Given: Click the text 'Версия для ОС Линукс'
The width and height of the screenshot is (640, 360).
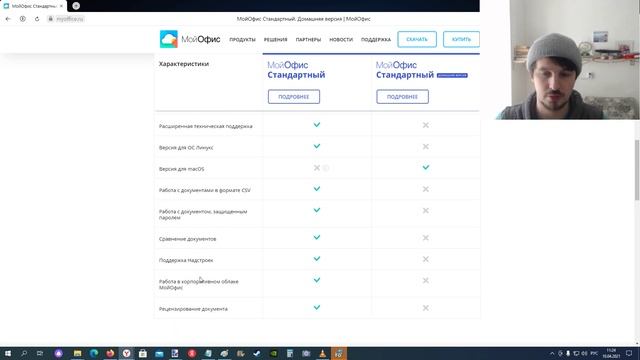Looking at the screenshot, I should 186,148.
